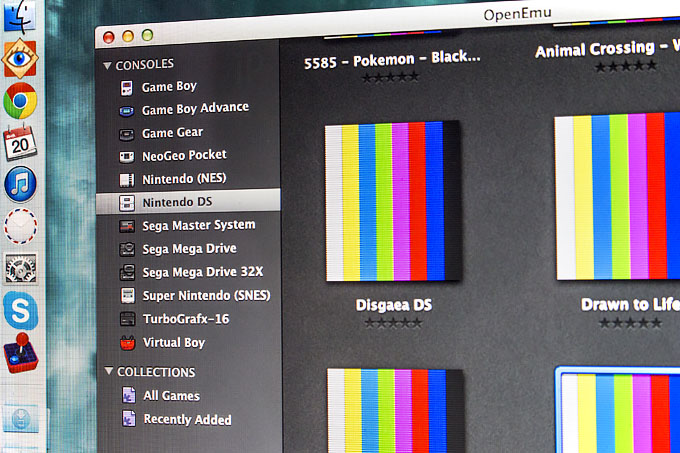
Task: Click the highlighted cover below Drawn to Life
Action: pos(618,410)
